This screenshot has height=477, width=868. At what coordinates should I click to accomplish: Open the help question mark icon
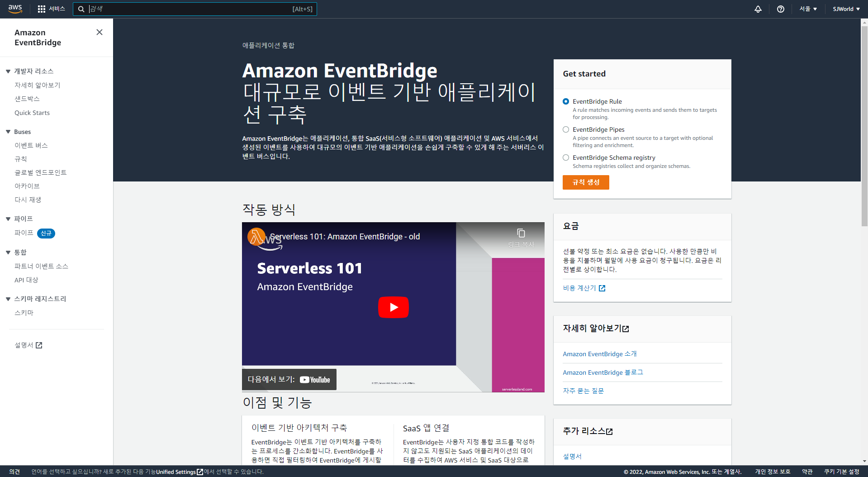[781, 9]
